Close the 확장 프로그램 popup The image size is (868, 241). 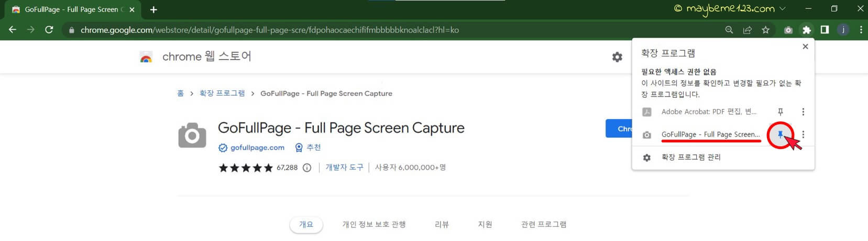[805, 47]
